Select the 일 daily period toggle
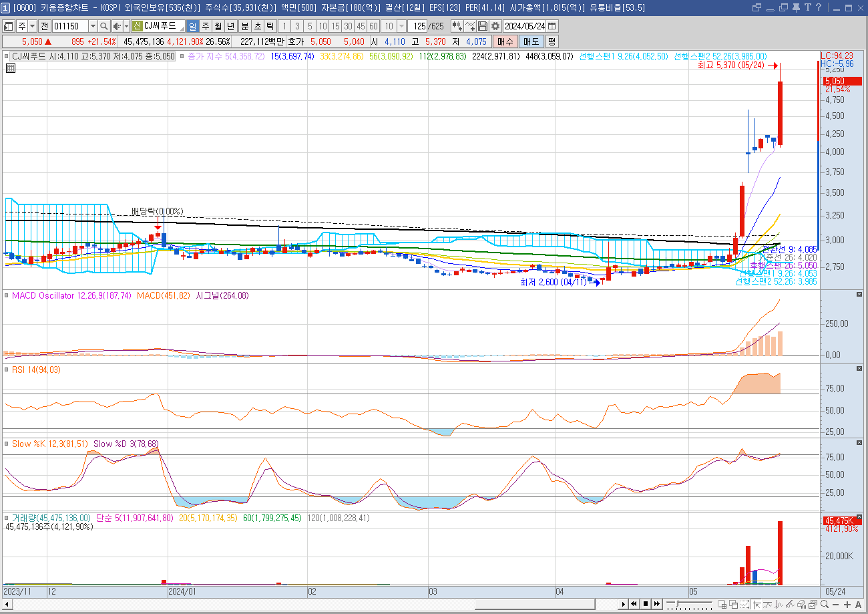The width and height of the screenshot is (868, 614). (192, 26)
